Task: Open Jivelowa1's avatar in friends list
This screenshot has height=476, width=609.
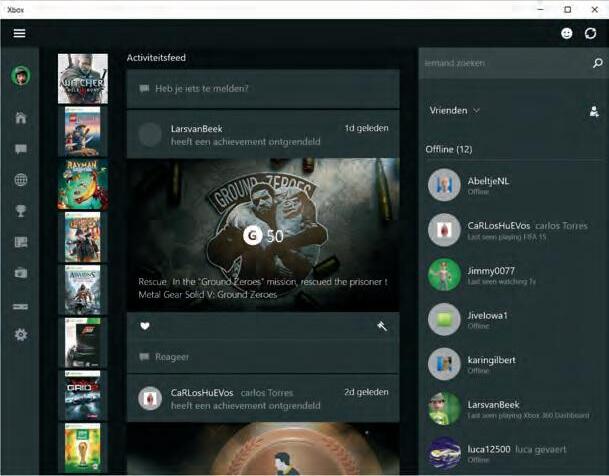Action: tap(444, 319)
